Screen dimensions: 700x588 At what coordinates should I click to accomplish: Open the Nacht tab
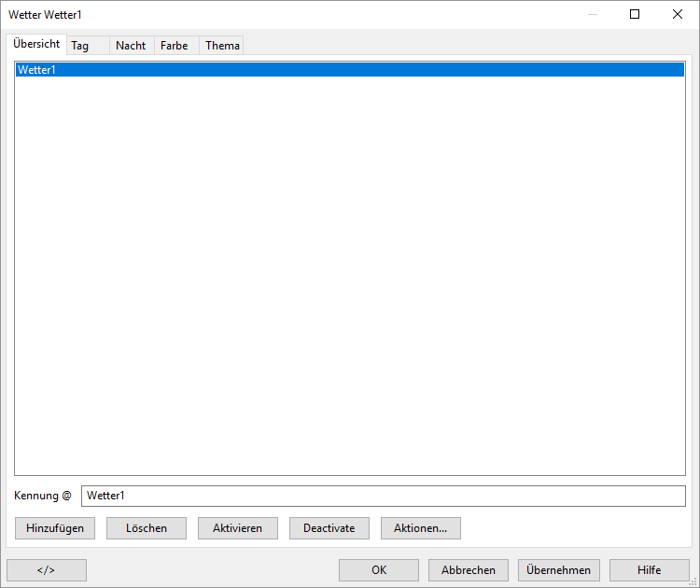click(x=131, y=46)
